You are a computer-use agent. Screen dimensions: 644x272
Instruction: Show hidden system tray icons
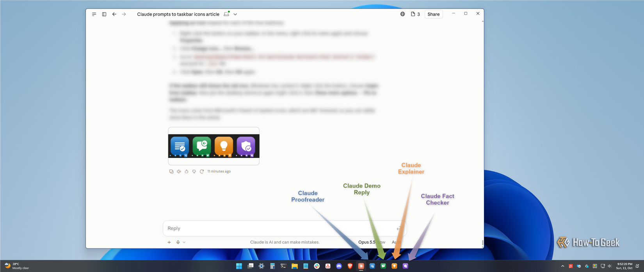click(x=562, y=266)
